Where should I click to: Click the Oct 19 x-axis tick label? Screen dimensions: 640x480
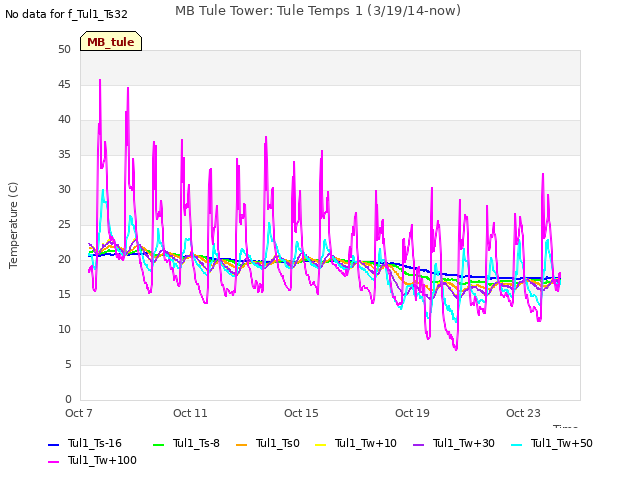click(412, 413)
